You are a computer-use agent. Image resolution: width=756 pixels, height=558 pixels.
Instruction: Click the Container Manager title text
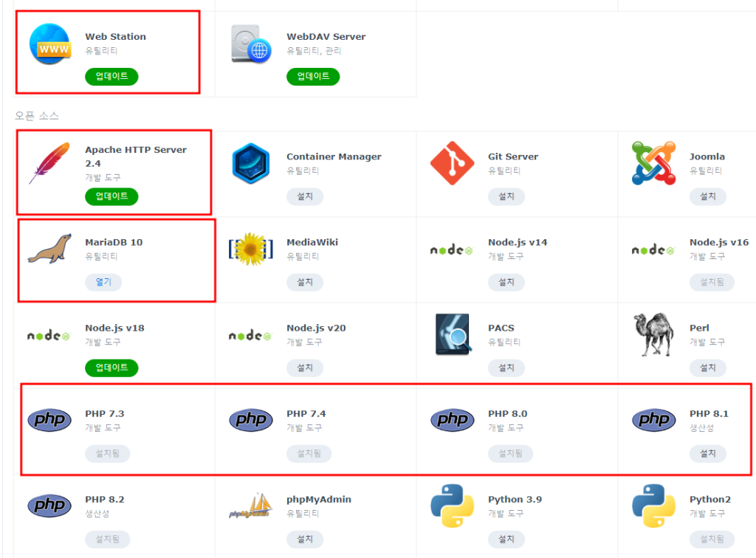pyautogui.click(x=334, y=156)
